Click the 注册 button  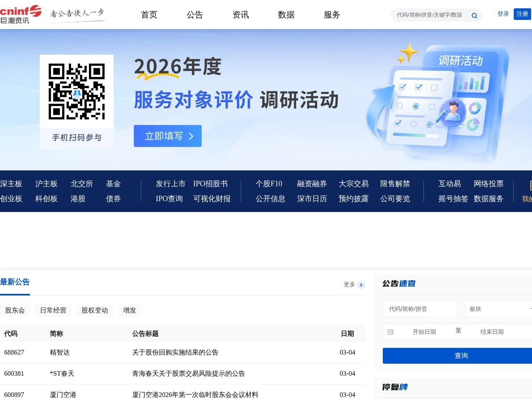click(522, 14)
